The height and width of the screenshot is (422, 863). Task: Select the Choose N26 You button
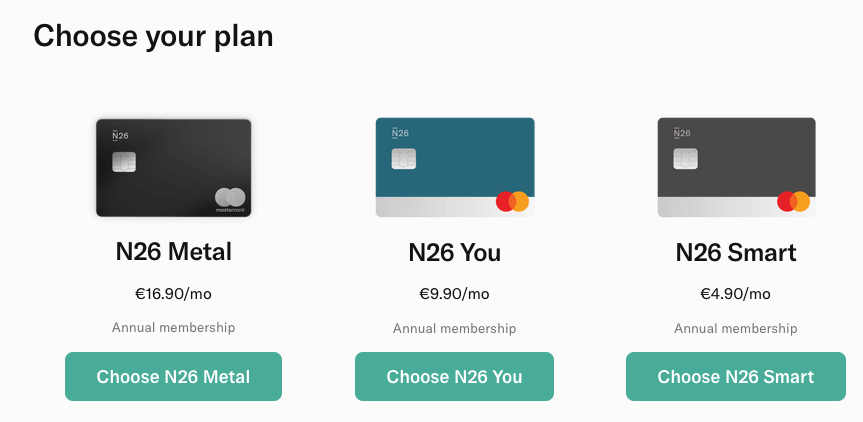pos(454,376)
